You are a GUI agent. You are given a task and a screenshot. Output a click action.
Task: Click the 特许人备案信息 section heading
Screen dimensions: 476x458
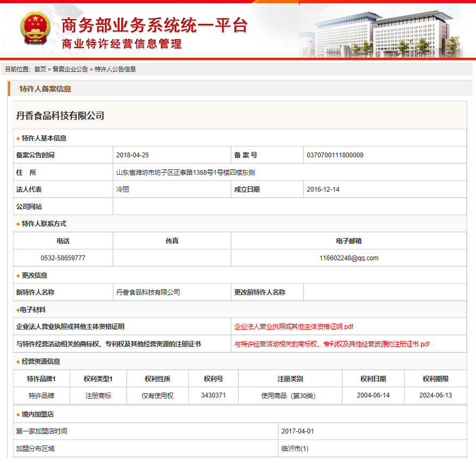point(45,89)
